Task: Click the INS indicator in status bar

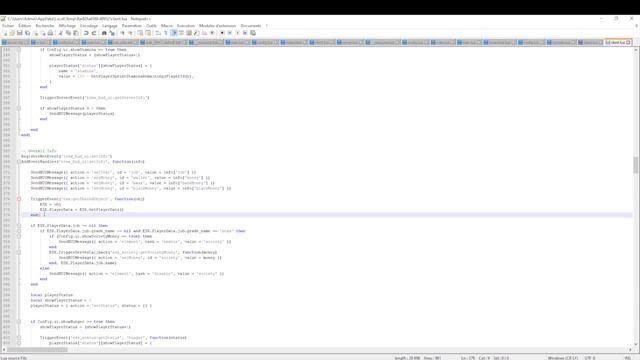Action: [628, 358]
